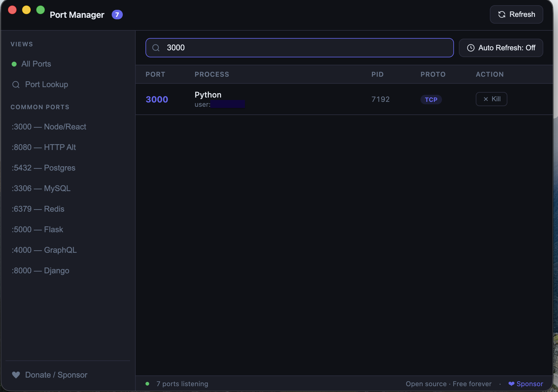Viewport: 558px width, 392px height.
Task: Click the clock icon on Auto Refresh button
Action: 470,48
